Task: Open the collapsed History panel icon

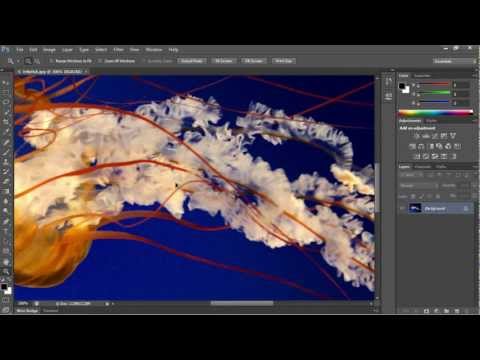Action: click(x=388, y=82)
